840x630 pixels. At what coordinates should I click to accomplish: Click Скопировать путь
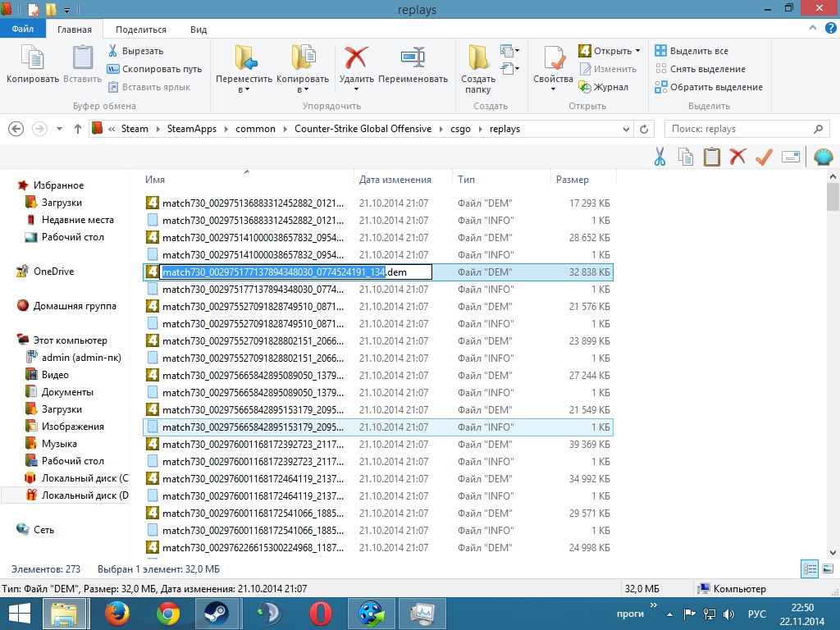click(x=154, y=69)
